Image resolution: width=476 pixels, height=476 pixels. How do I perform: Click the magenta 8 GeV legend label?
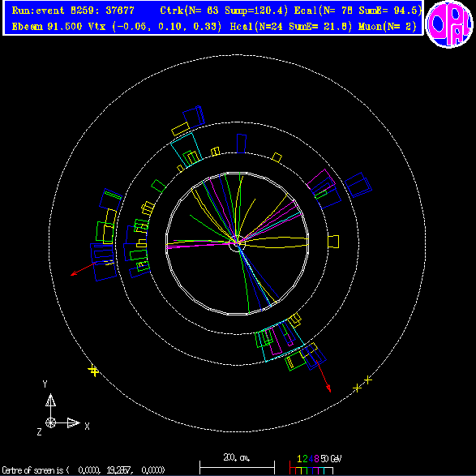point(316,458)
